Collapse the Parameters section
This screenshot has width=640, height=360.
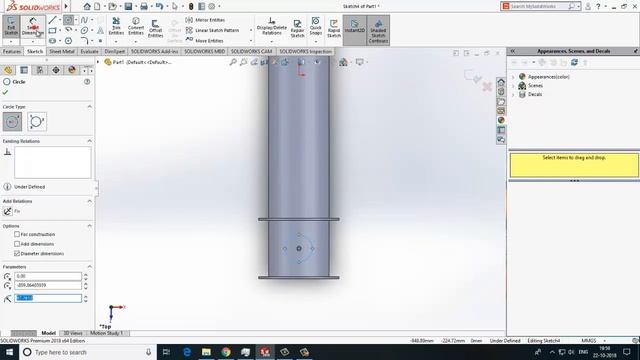tap(89, 267)
